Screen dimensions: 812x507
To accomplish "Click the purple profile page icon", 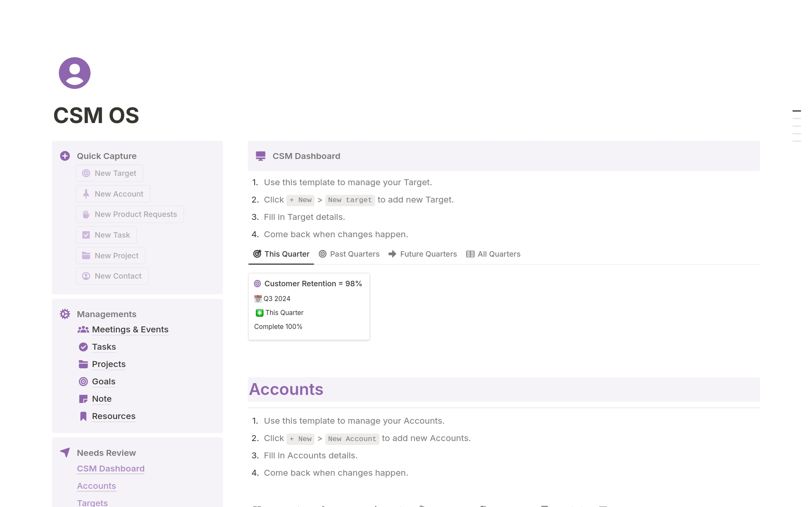I will (x=74, y=73).
